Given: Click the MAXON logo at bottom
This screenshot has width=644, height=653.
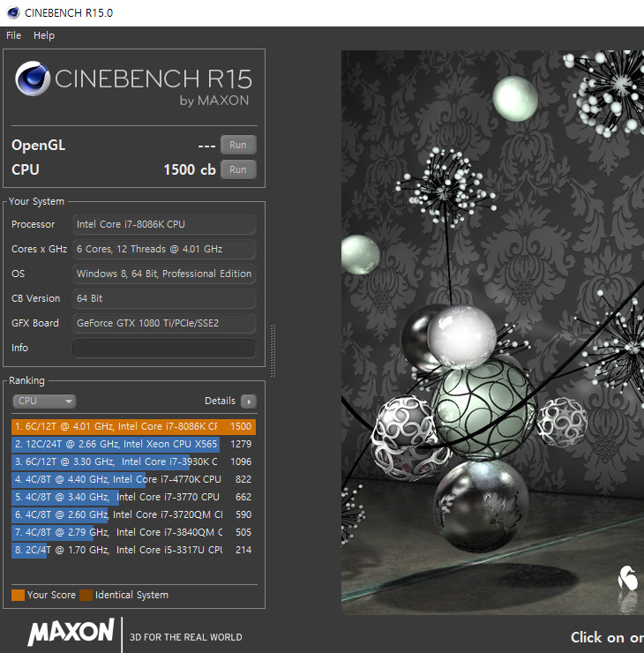Looking at the screenshot, I should 71,632.
